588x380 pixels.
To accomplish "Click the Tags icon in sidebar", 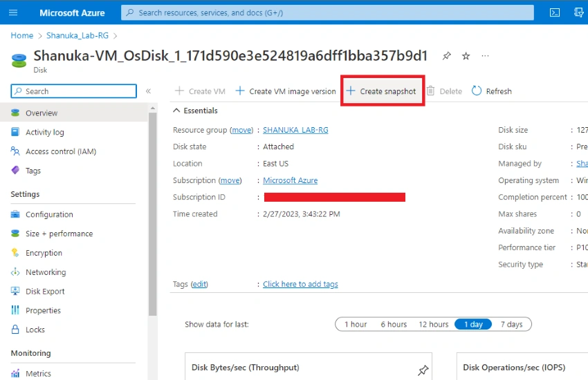I will coord(15,171).
